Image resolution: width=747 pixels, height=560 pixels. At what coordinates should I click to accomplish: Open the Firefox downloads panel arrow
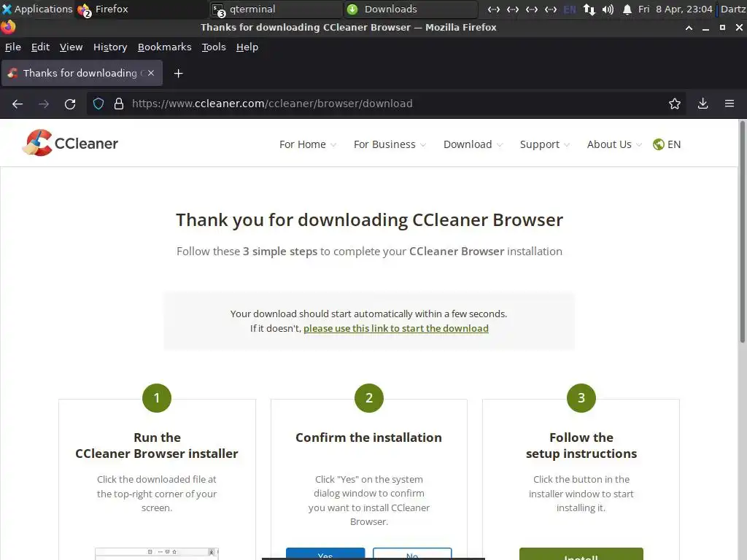point(703,104)
